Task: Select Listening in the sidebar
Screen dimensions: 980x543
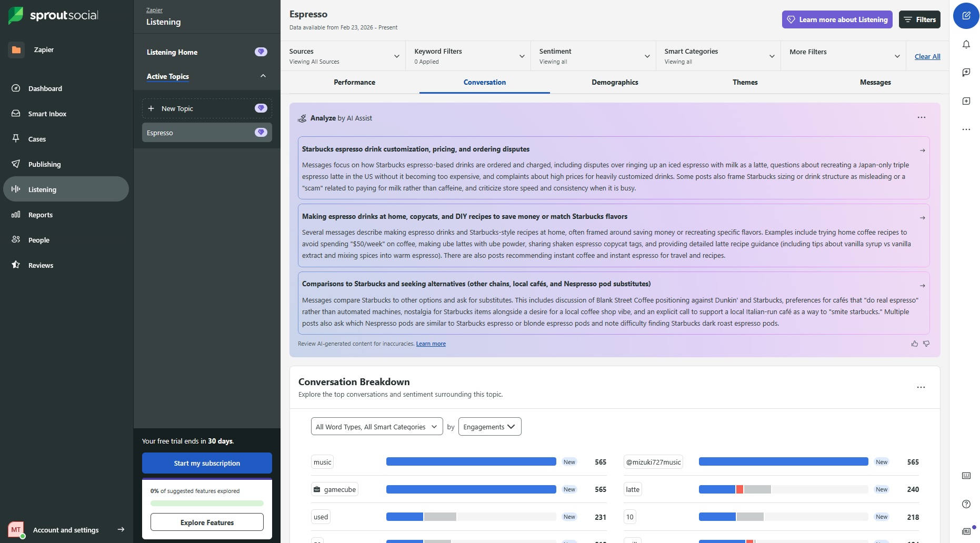Action: pyautogui.click(x=66, y=189)
